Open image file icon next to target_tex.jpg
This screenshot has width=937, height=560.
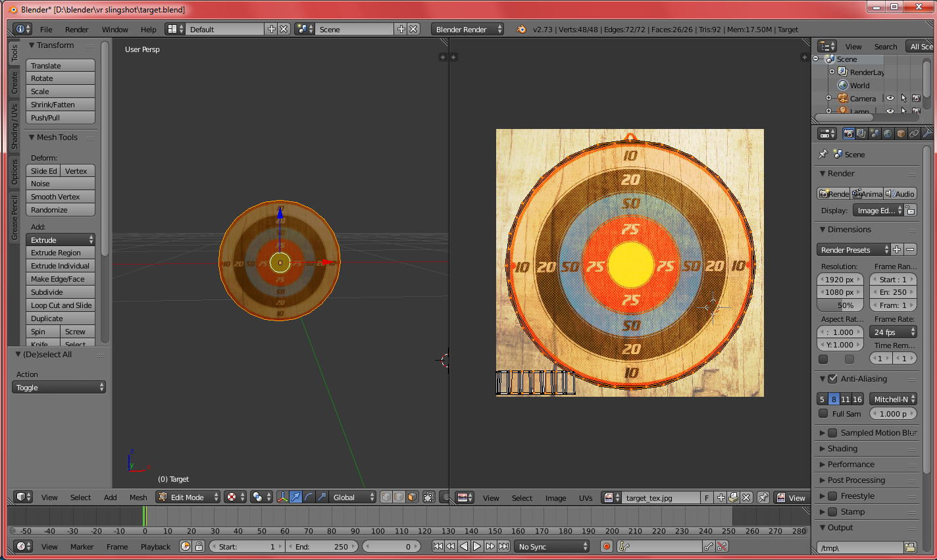pos(733,497)
